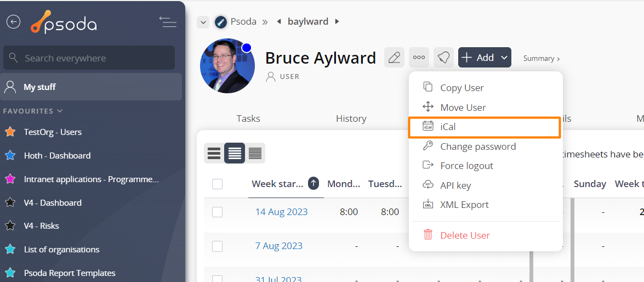Viewport: 644px width, 282px height.
Task: Click the sort arrow on Week start column
Action: (x=314, y=184)
